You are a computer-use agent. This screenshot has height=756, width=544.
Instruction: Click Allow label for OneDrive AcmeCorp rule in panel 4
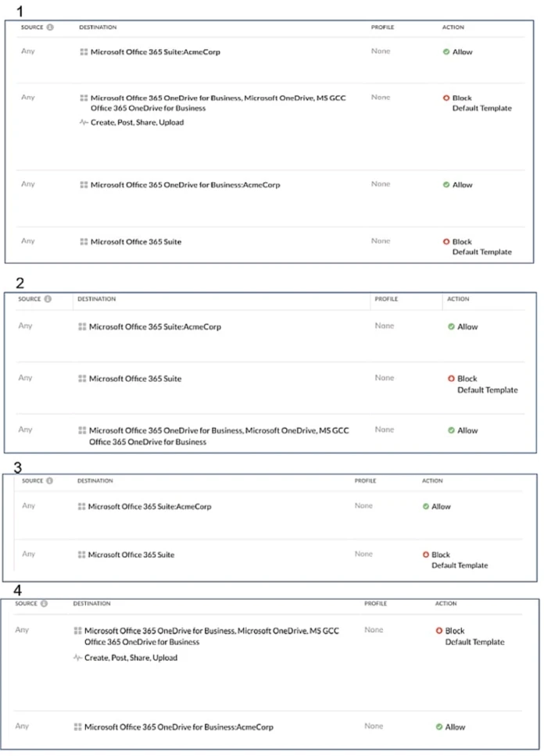coord(455,727)
